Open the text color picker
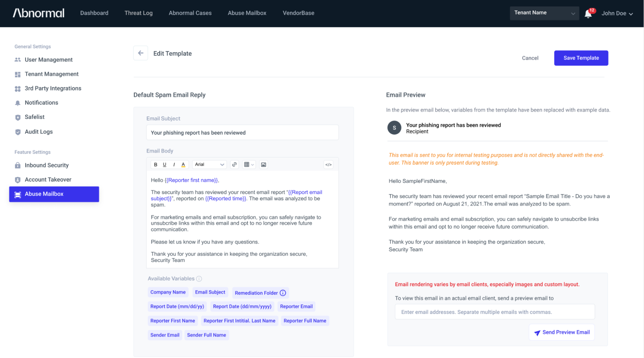Viewport: 644px width, 358px height. [183, 165]
